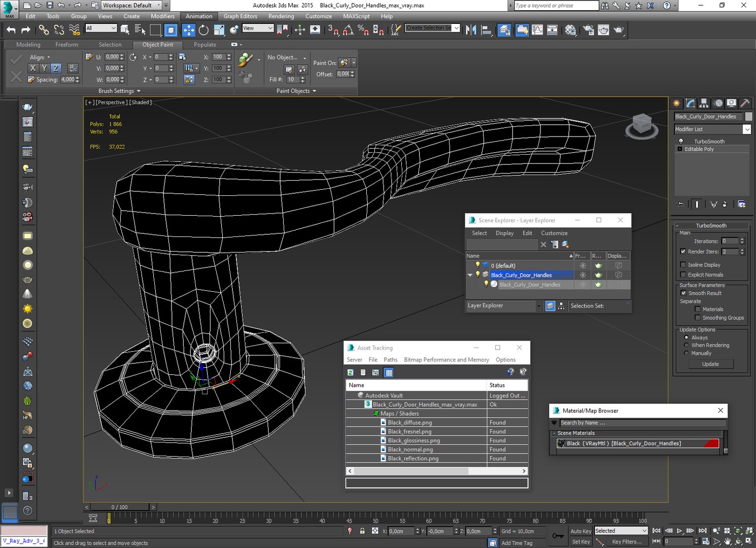Click the 0 / 100 time slider
The height and width of the screenshot is (548, 756).
120,507
